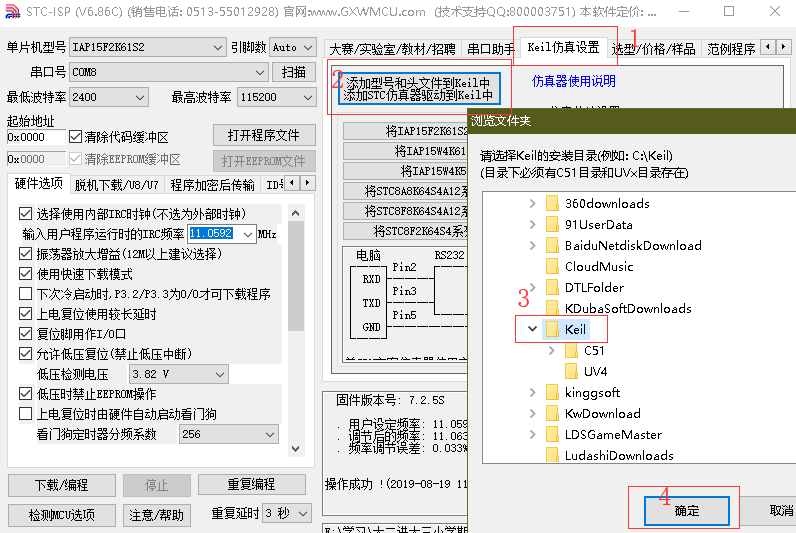This screenshot has width=796, height=533.
Task: Click 确定 button in folder dialog
Action: [687, 511]
